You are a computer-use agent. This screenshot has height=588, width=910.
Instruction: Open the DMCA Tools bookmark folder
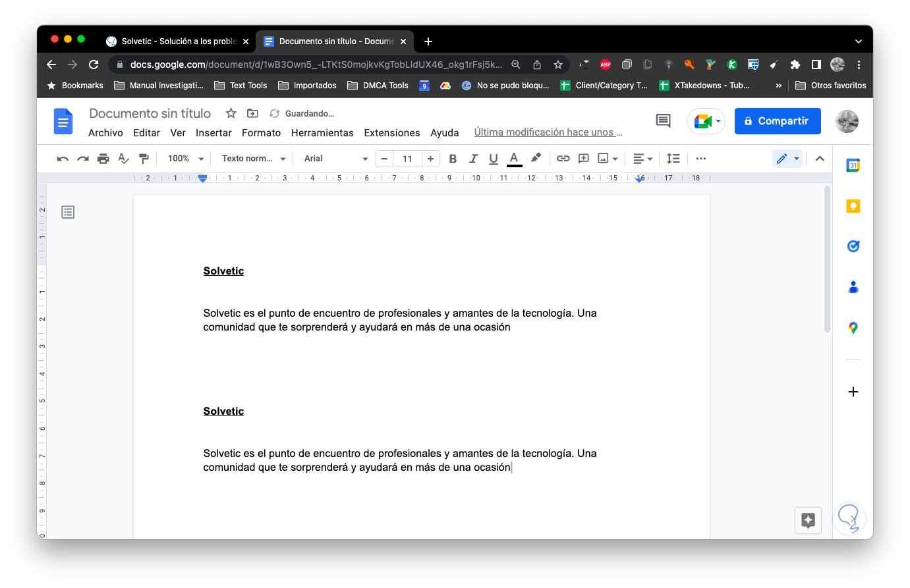coord(378,86)
